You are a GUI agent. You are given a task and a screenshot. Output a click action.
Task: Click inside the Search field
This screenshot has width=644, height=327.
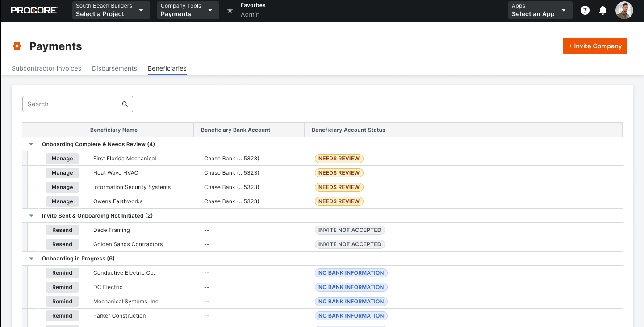pos(67,104)
